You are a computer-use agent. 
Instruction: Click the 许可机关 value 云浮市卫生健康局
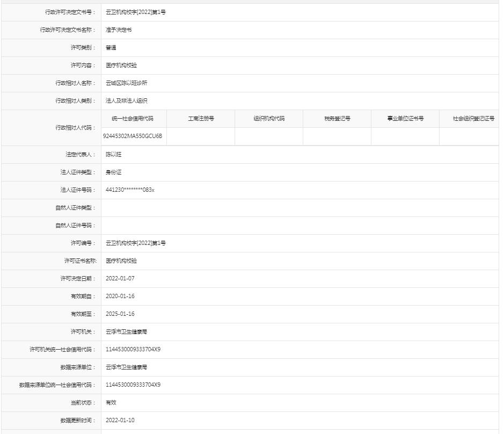click(126, 332)
